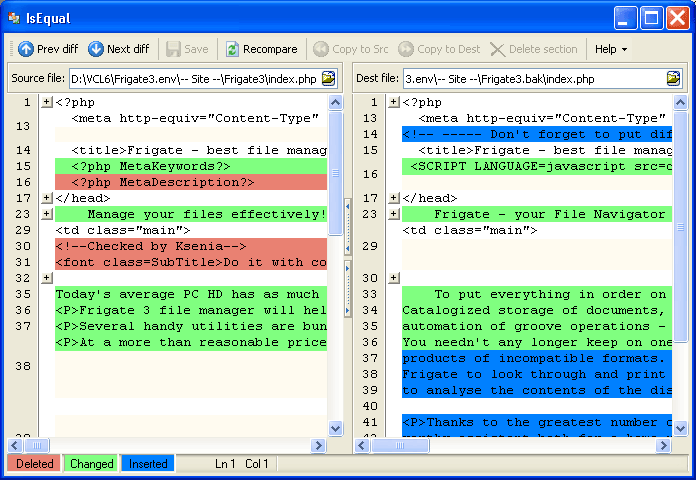This screenshot has width=696, height=480.
Task: Select '<!--Checked by Ksenia-->' deleted line
Action: (191, 246)
